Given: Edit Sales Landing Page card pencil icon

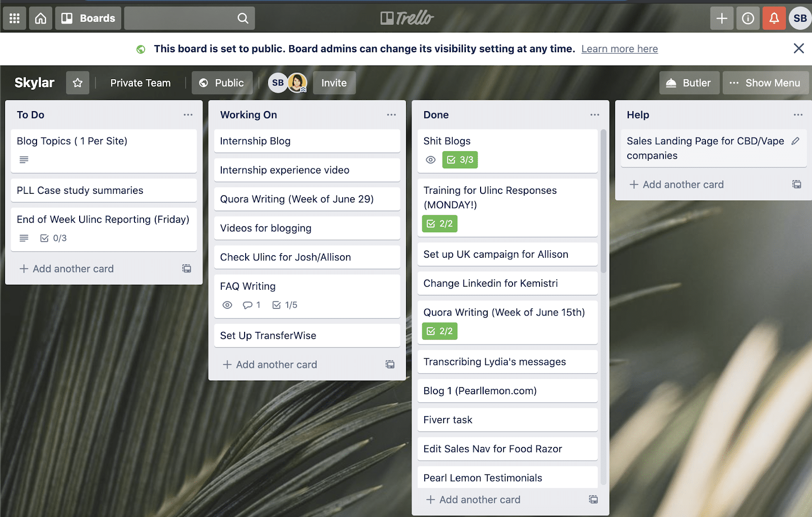Looking at the screenshot, I should 795,141.
